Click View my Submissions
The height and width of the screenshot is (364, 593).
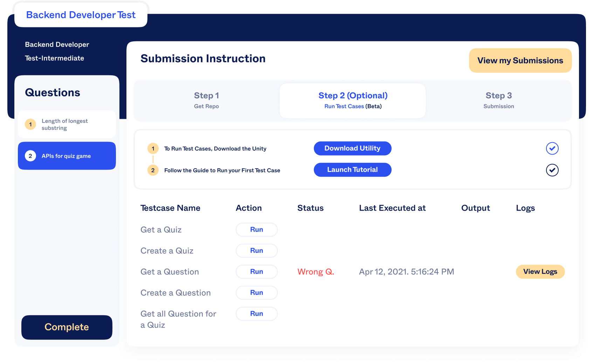click(x=520, y=60)
